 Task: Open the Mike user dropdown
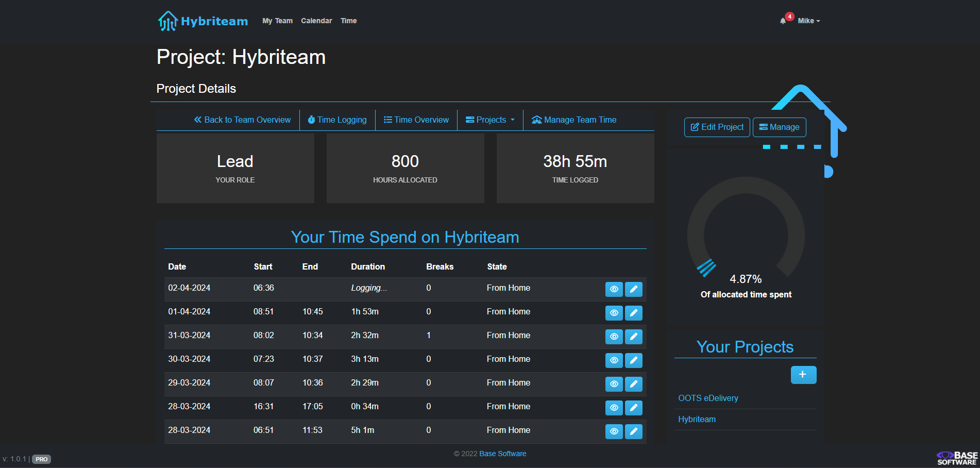pyautogui.click(x=808, y=21)
